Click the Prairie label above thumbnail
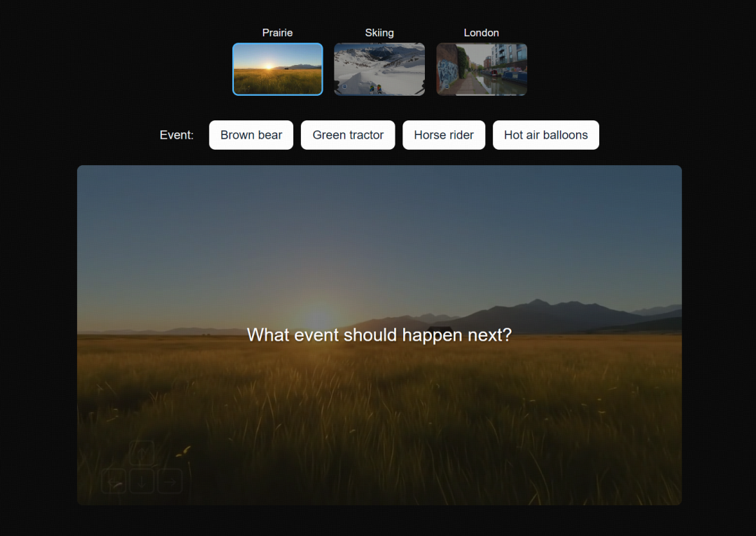This screenshot has height=536, width=756. (x=277, y=33)
